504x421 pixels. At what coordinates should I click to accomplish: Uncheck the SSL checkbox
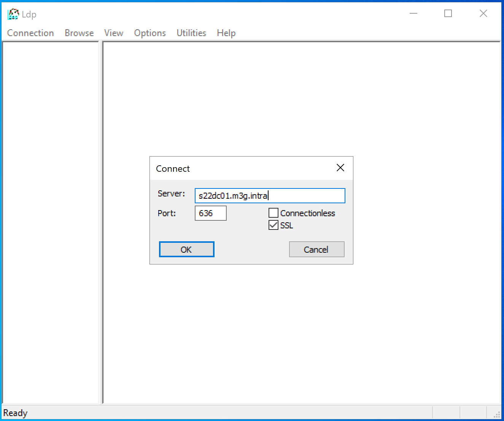point(273,225)
